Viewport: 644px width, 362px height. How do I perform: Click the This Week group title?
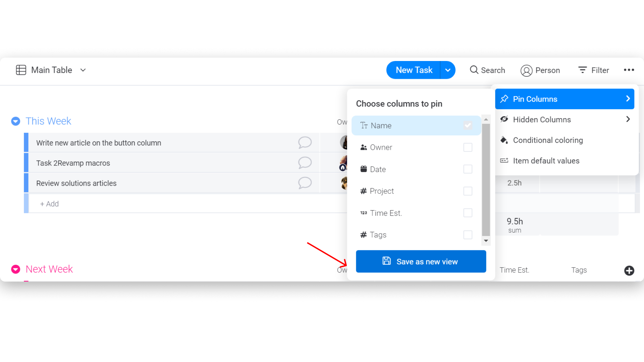(48, 121)
